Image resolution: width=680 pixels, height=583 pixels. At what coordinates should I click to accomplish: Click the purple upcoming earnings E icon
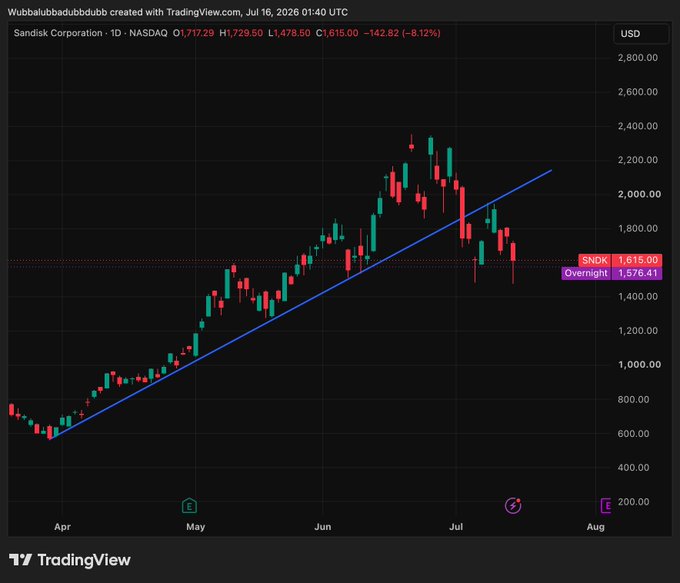pos(605,505)
